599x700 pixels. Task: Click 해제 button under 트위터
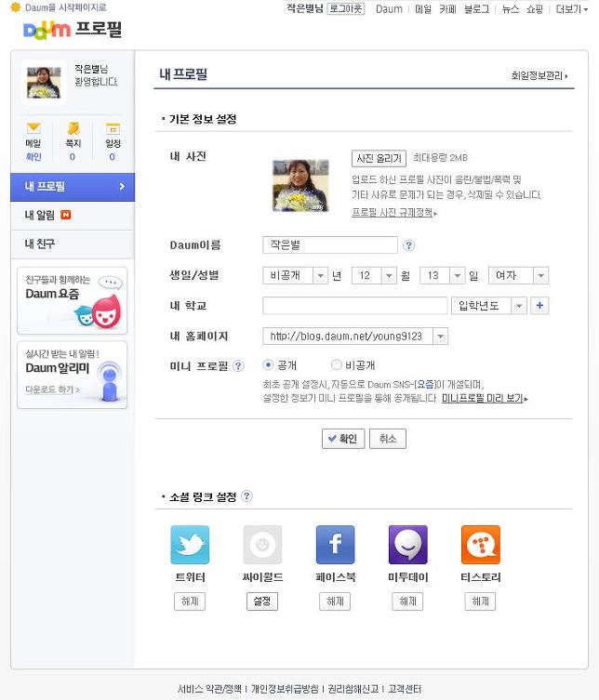[x=190, y=601]
